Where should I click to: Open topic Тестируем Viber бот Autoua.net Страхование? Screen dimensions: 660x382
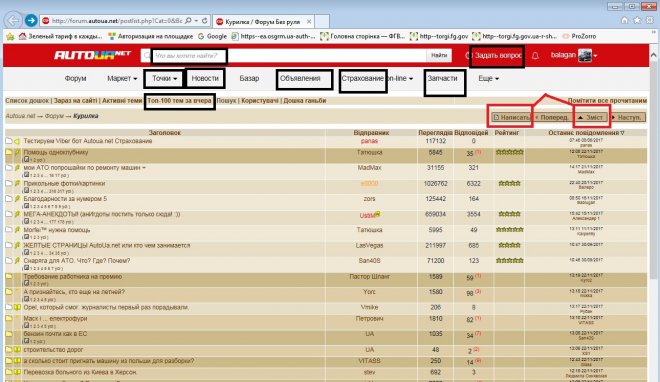tap(88, 141)
